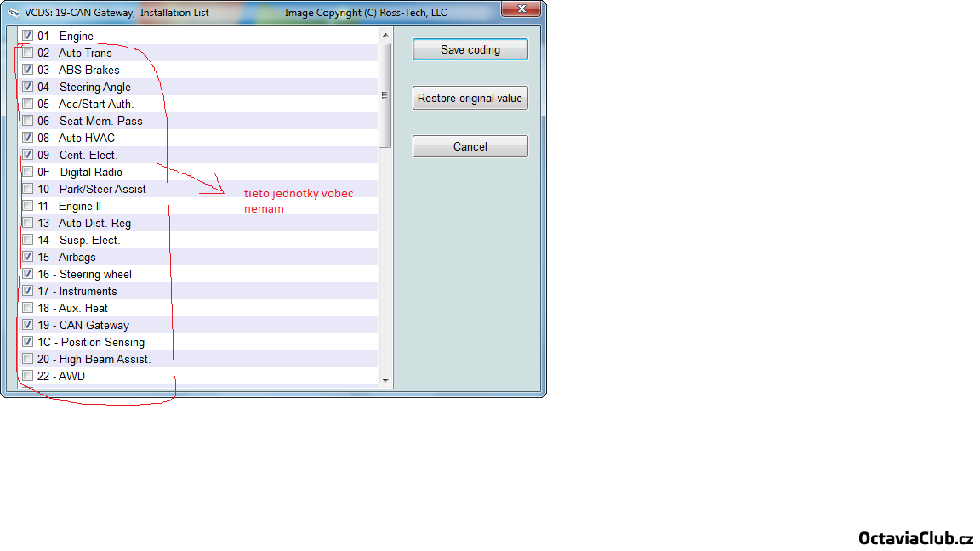This screenshot has width=980, height=551.
Task: Enable the 22 - AWD checkbox
Action: (x=28, y=376)
